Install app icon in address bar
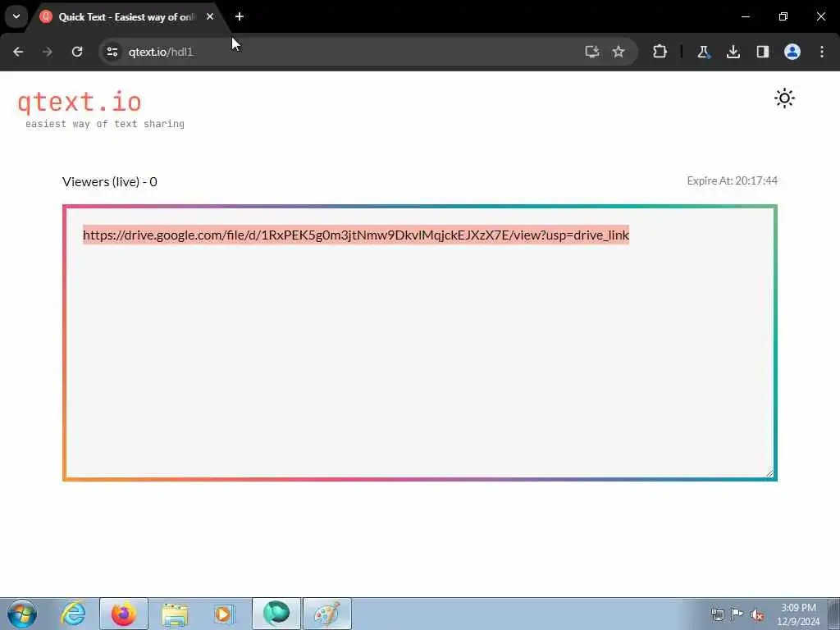Screen dimensions: 840x630 [x=592, y=52]
